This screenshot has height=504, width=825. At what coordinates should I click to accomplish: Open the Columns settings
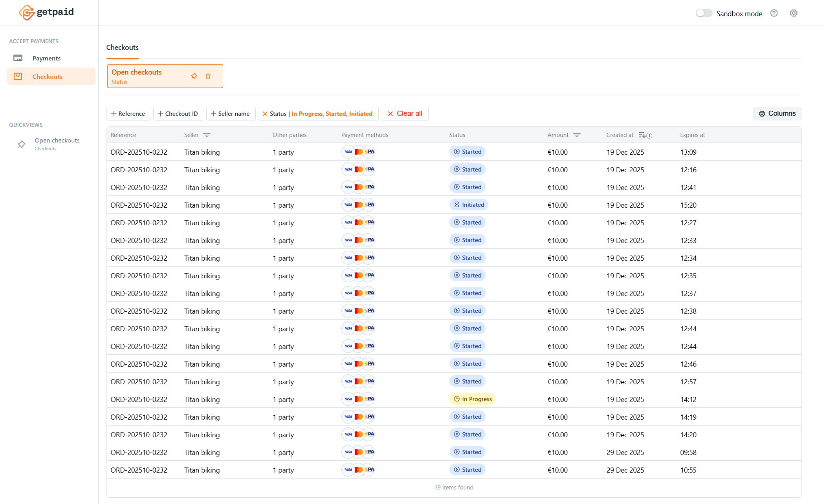click(x=777, y=113)
